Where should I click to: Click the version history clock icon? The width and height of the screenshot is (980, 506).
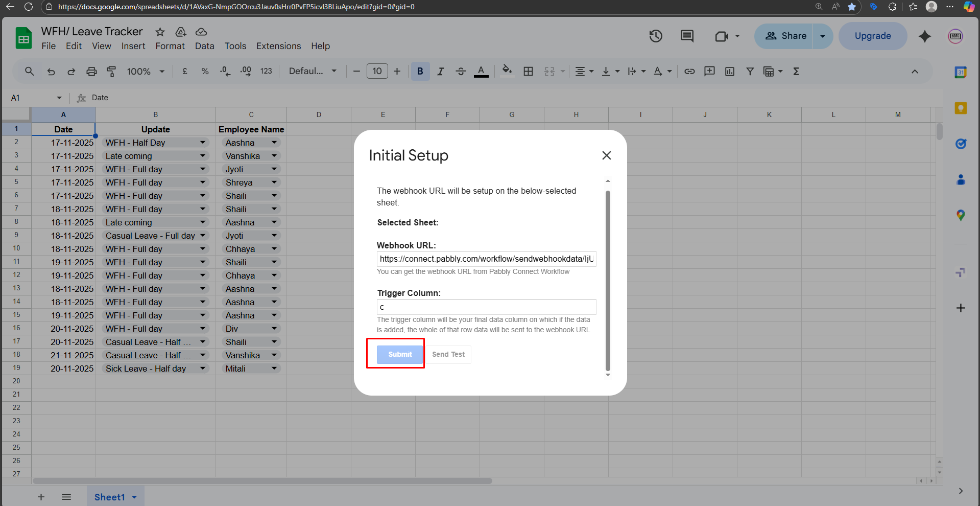(x=656, y=36)
